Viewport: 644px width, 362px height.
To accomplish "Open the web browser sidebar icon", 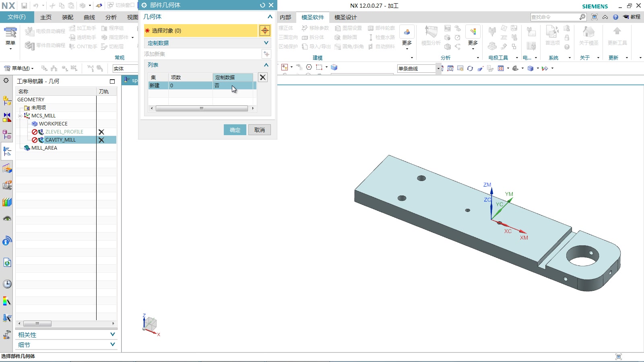I will (x=7, y=263).
